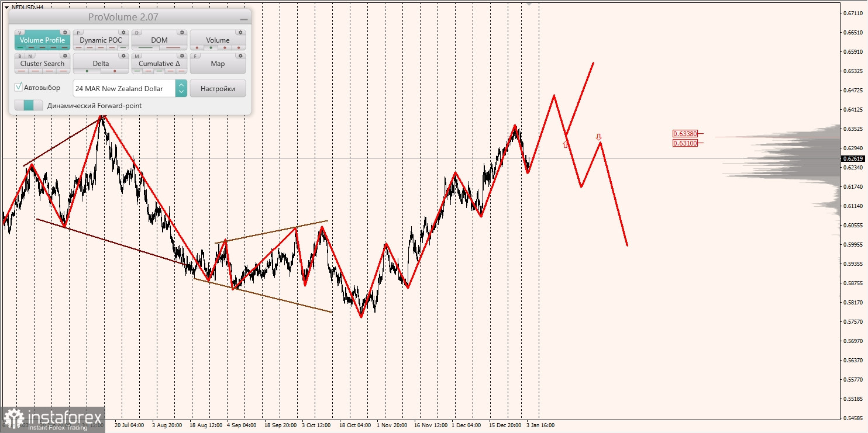The height and width of the screenshot is (433, 868).
Task: Select the green line option under Dynamic POC
Action: [123, 48]
